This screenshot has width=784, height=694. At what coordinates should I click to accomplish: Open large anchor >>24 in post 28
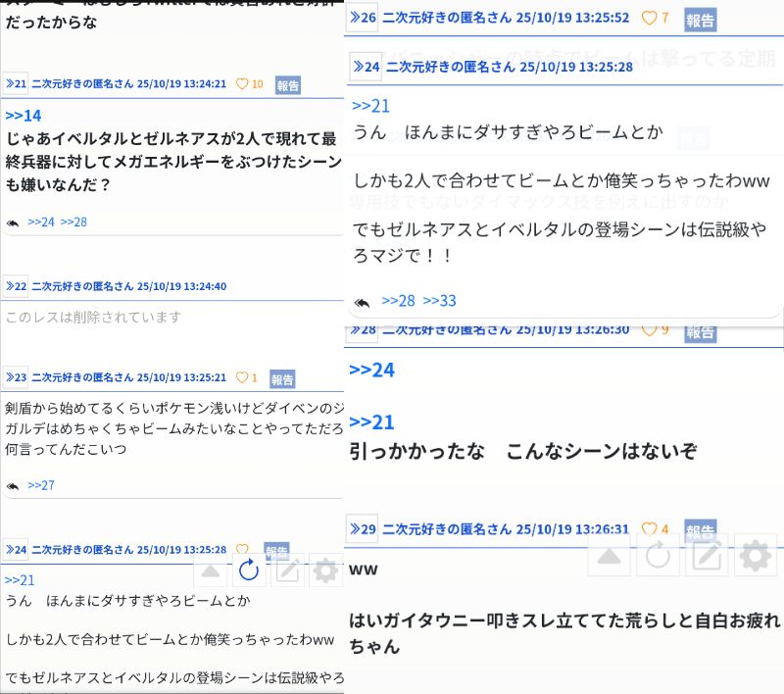pos(371,370)
